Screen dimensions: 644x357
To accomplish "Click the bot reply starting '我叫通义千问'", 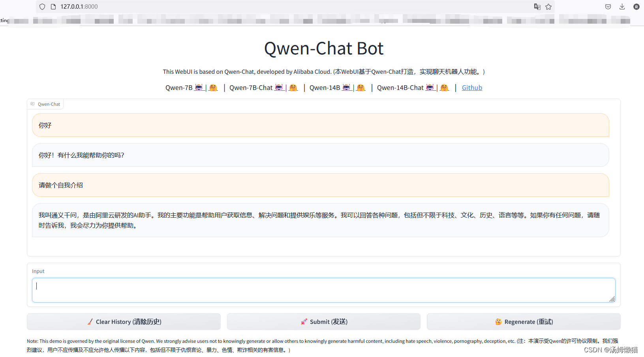I will 320,220.
